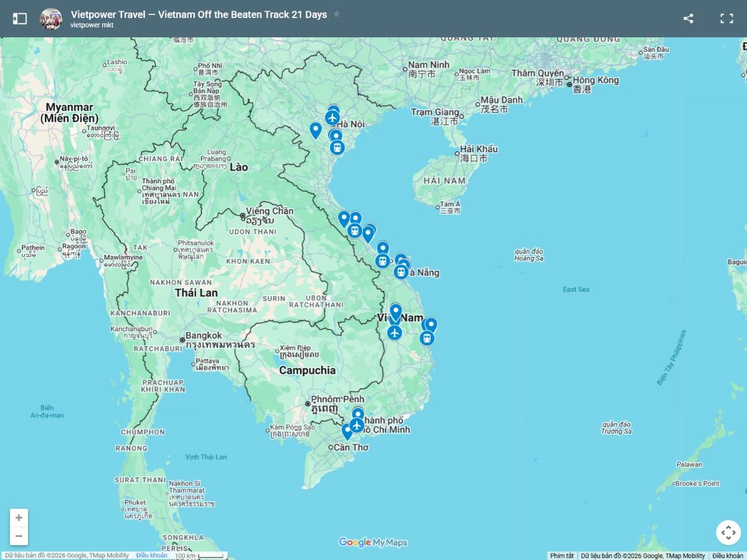747x560 pixels.
Task: Click the map pan control button
Action: tap(728, 533)
